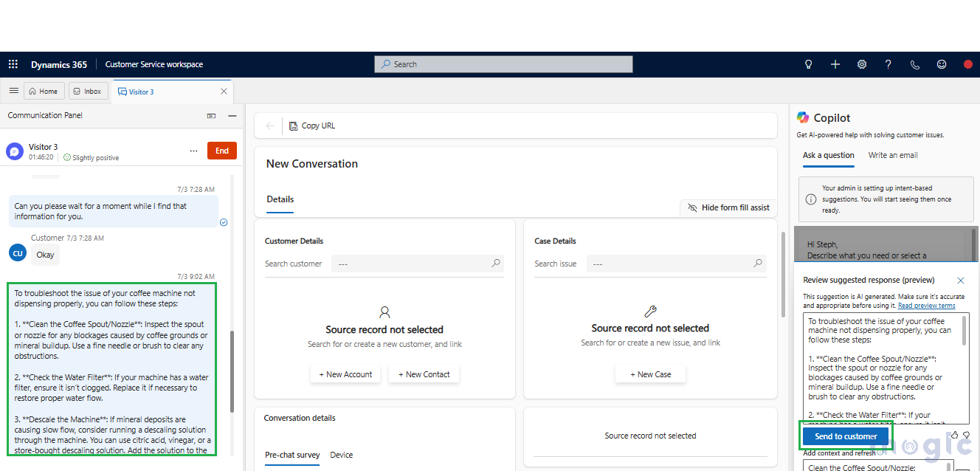Create a New Case
The height and width of the screenshot is (471, 980).
coord(650,374)
